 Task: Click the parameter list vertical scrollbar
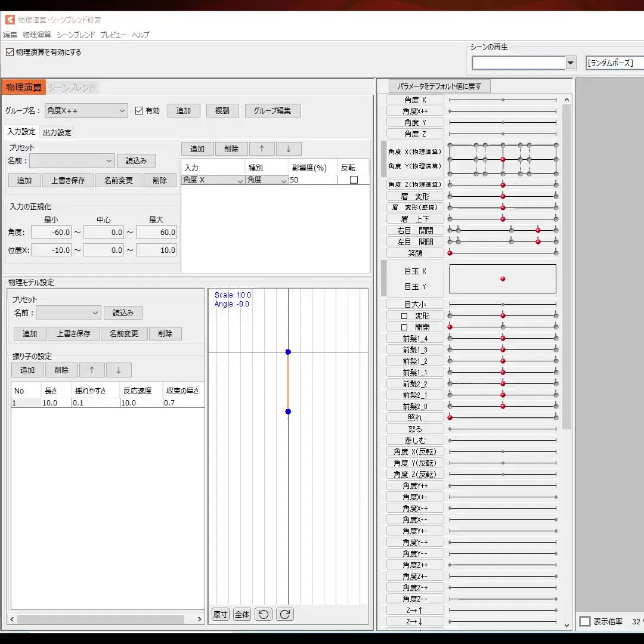[x=566, y=267]
